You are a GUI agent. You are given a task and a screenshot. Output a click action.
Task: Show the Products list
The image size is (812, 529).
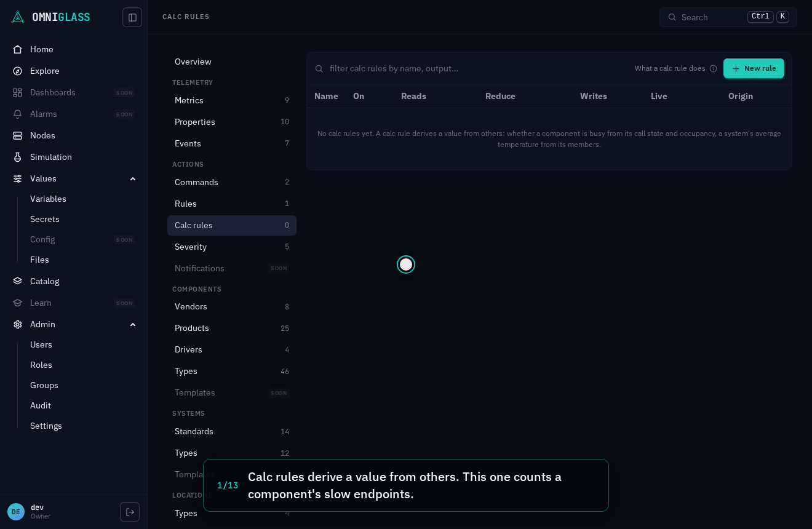pyautogui.click(x=232, y=328)
